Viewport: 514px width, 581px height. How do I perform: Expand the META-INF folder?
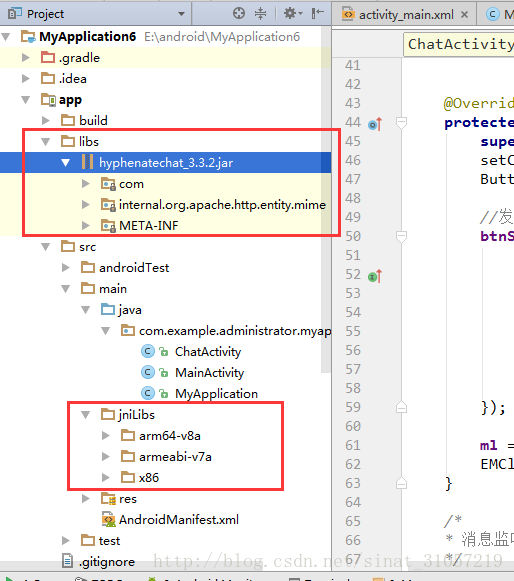(86, 226)
